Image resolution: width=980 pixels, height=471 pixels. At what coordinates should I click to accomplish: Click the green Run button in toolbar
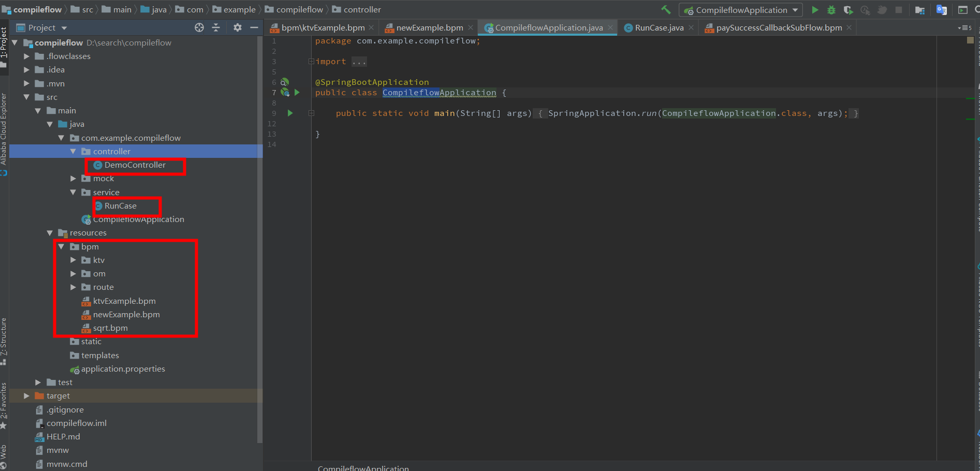pos(815,10)
